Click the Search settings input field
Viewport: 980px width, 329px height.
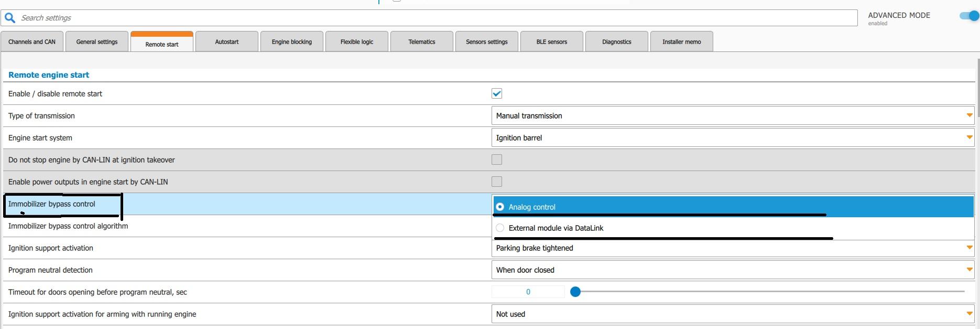click(x=435, y=18)
